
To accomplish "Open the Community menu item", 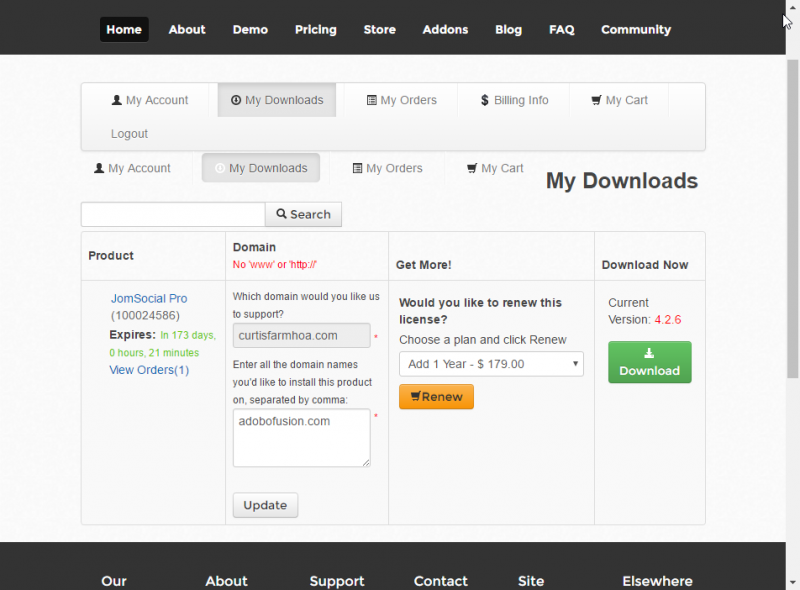I will (x=636, y=30).
